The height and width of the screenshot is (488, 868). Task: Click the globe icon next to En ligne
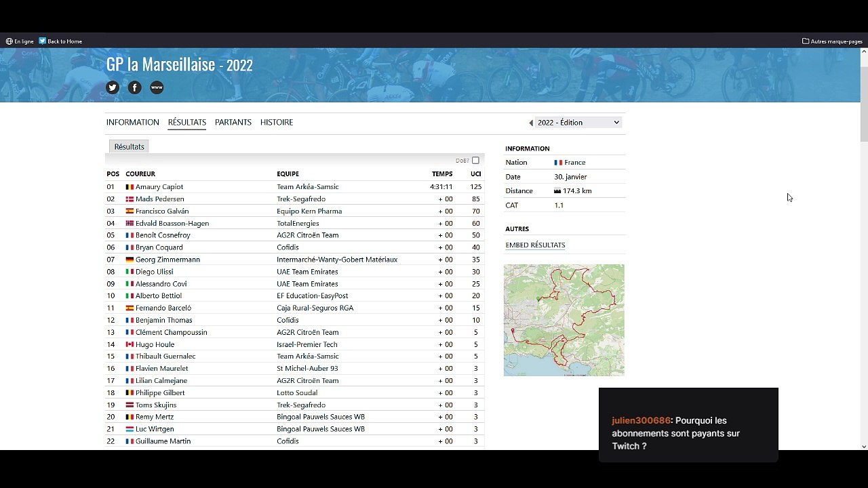[x=9, y=41]
